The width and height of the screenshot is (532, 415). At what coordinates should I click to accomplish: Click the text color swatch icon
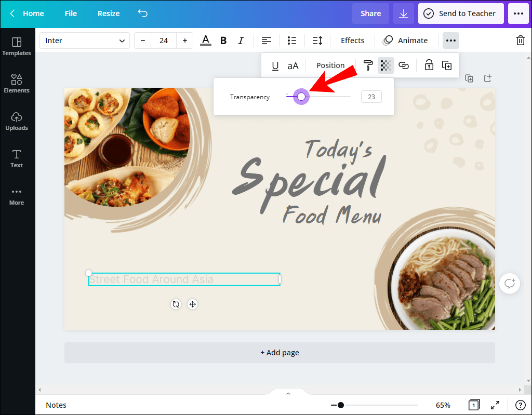pyautogui.click(x=205, y=40)
